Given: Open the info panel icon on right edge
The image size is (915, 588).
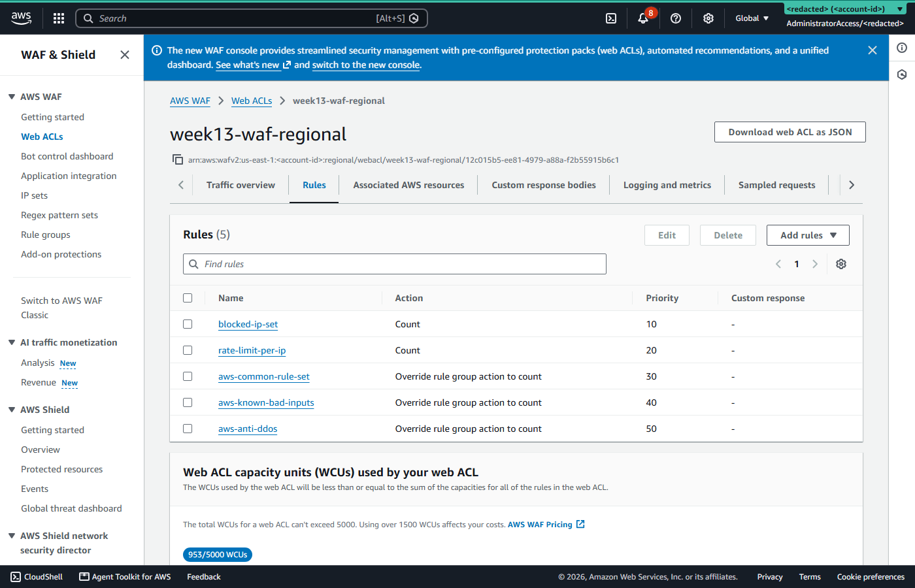Looking at the screenshot, I should [x=902, y=48].
